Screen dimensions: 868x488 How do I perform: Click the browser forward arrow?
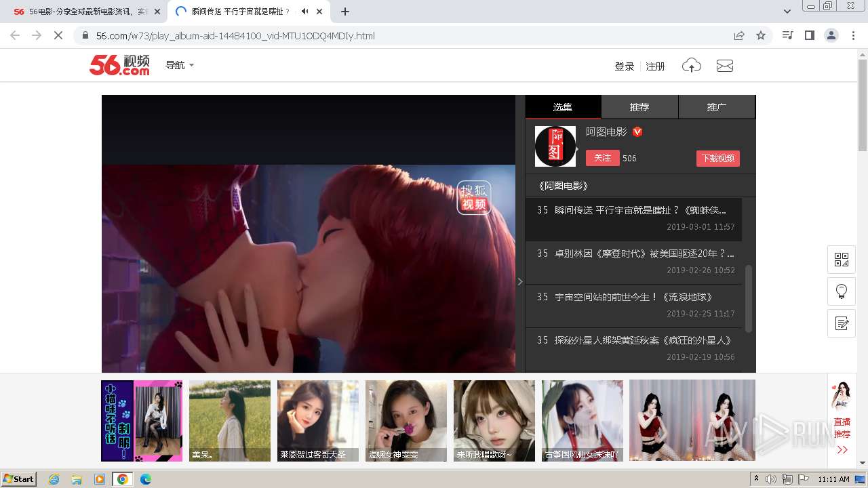click(37, 35)
